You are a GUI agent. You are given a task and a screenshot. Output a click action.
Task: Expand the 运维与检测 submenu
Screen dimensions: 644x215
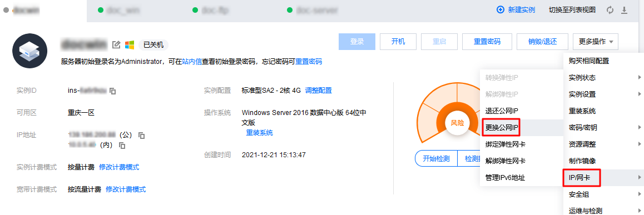pos(602,211)
